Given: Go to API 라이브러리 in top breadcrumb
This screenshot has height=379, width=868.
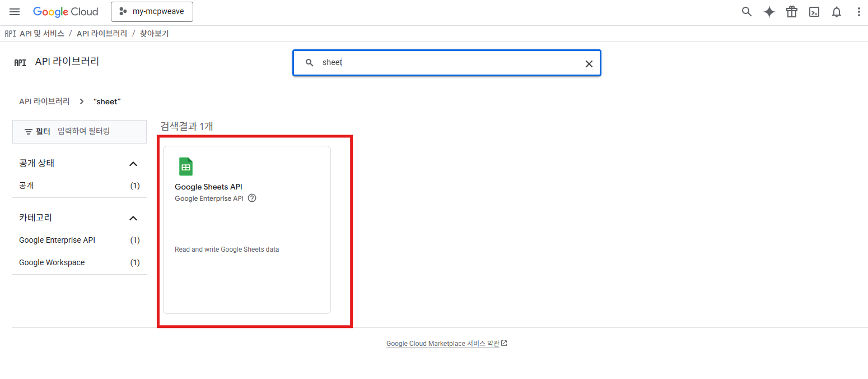Looking at the screenshot, I should pyautogui.click(x=102, y=34).
